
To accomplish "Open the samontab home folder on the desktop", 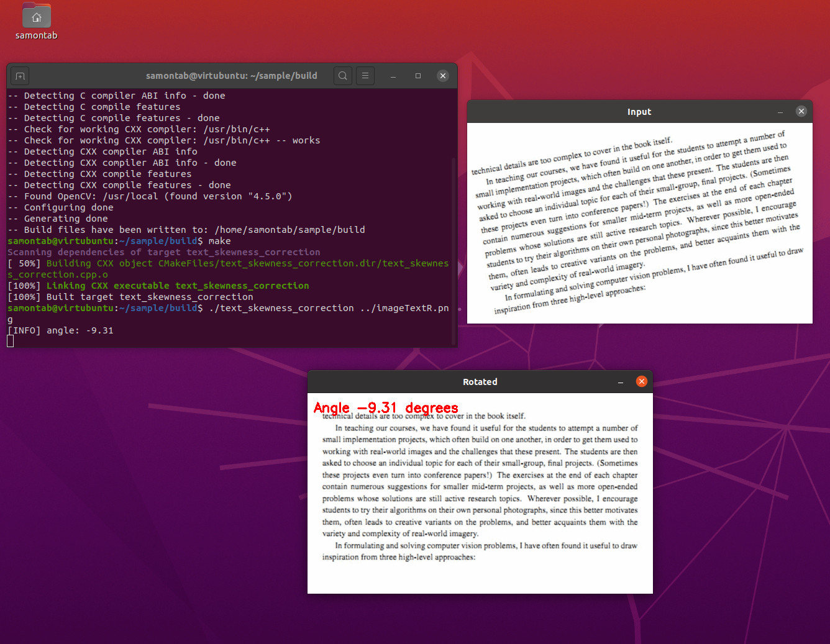I will point(36,16).
